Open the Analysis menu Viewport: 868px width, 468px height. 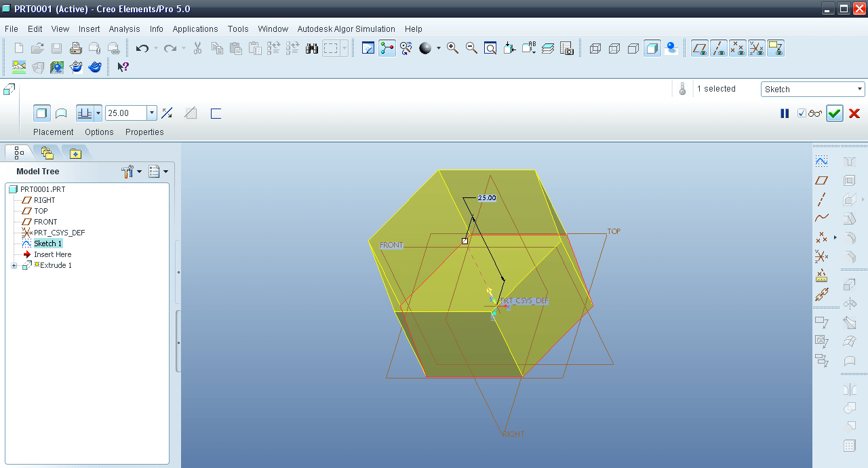point(124,28)
